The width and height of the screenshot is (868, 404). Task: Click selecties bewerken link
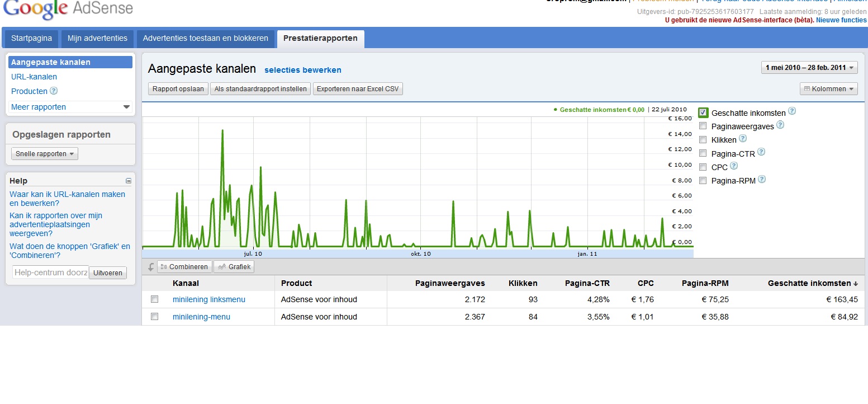point(303,70)
